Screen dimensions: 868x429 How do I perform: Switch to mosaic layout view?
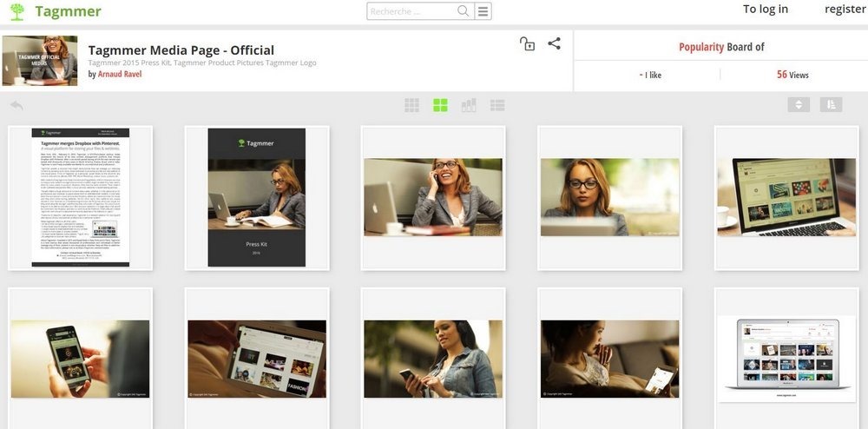(469, 105)
